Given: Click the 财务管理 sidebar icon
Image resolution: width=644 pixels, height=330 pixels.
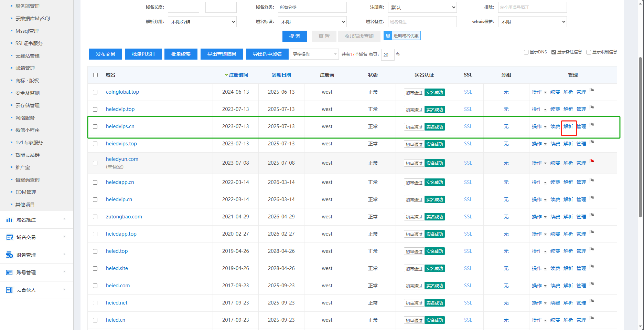Looking at the screenshot, I should (x=9, y=255).
